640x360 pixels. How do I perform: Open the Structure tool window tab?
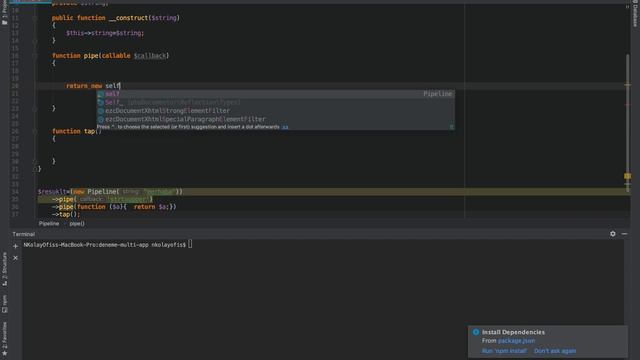coord(4,269)
